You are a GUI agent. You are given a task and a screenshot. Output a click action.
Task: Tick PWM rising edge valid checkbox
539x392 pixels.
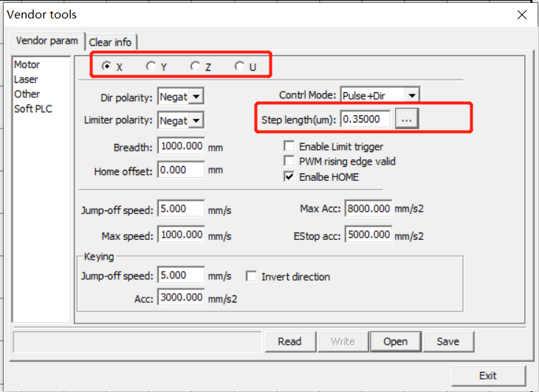(x=289, y=161)
